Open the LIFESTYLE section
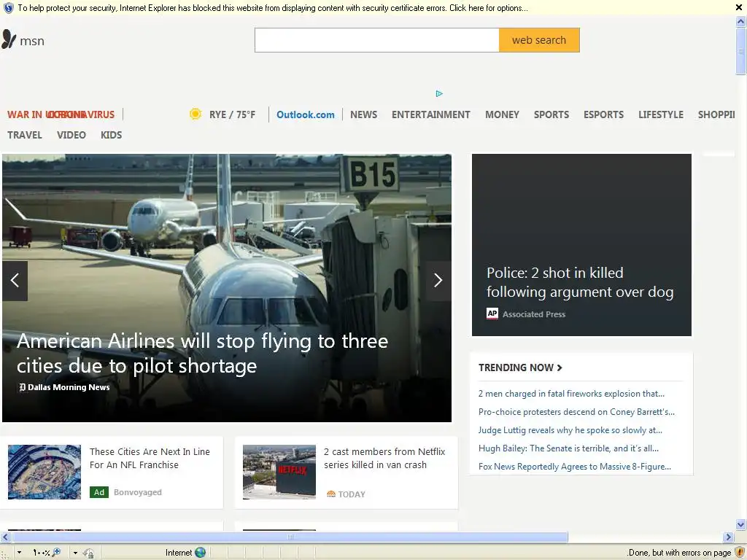 tap(661, 114)
